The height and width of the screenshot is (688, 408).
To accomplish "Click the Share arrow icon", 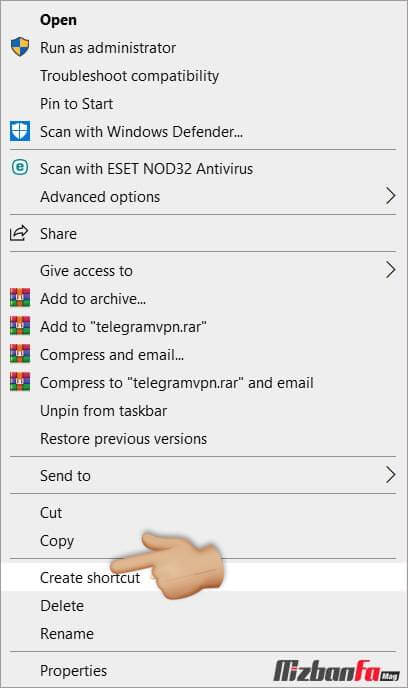I will click(x=19, y=233).
